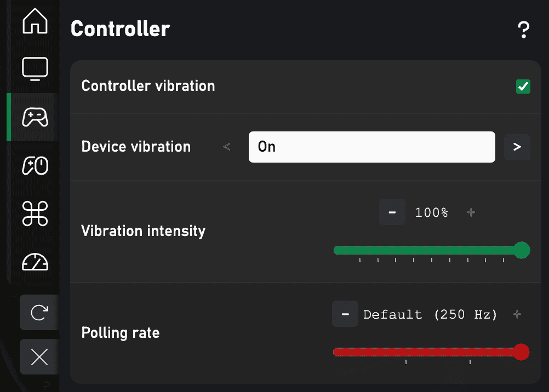Select the Polling rate row

pos(120,332)
